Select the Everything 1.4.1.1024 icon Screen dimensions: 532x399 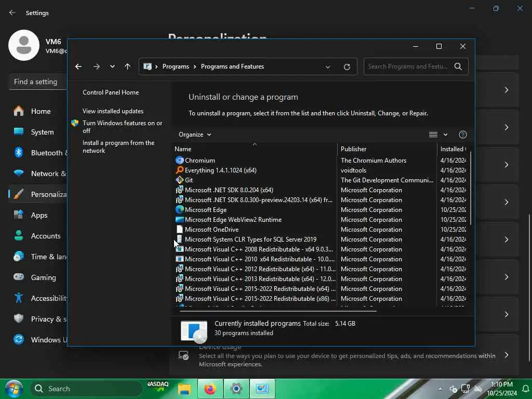pos(179,170)
